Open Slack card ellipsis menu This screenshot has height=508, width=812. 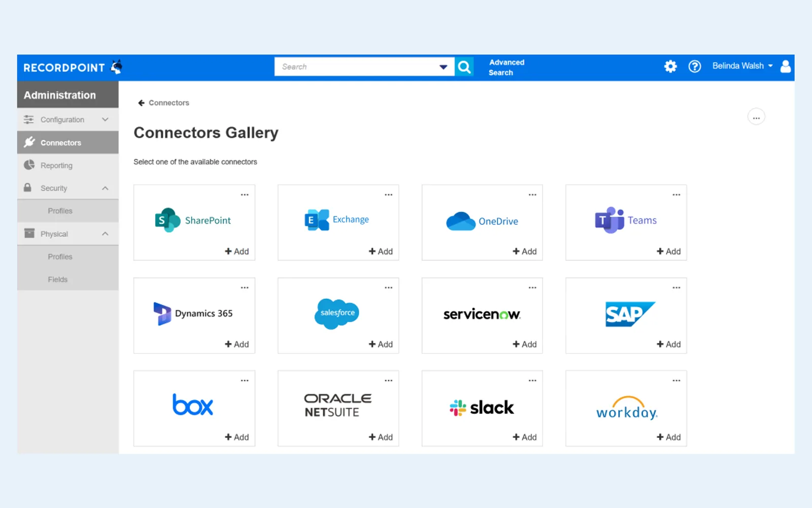click(x=532, y=380)
